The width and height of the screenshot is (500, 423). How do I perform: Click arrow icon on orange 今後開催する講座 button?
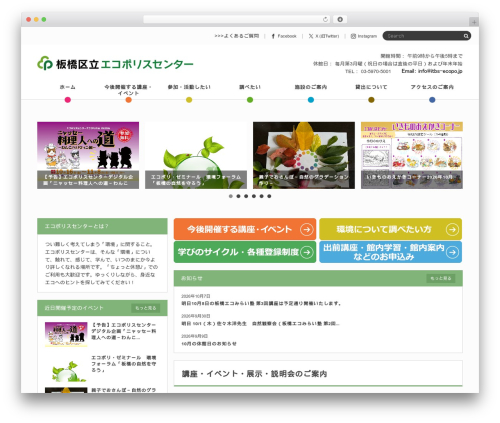306,229
